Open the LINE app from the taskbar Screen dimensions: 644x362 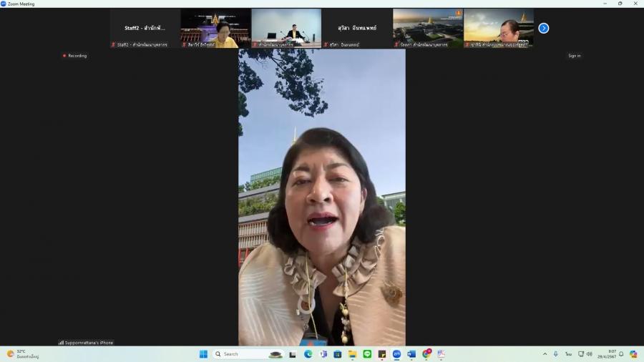(367, 354)
